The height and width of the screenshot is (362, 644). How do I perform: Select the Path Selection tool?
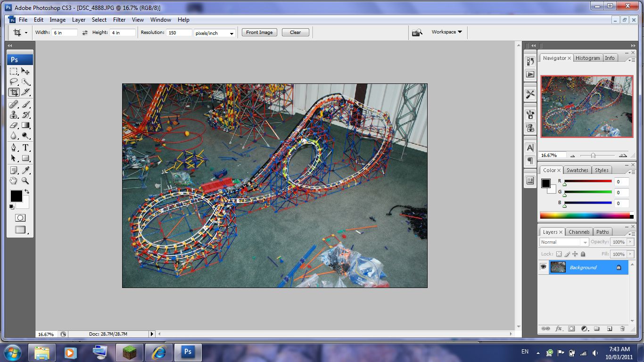pos(14,158)
